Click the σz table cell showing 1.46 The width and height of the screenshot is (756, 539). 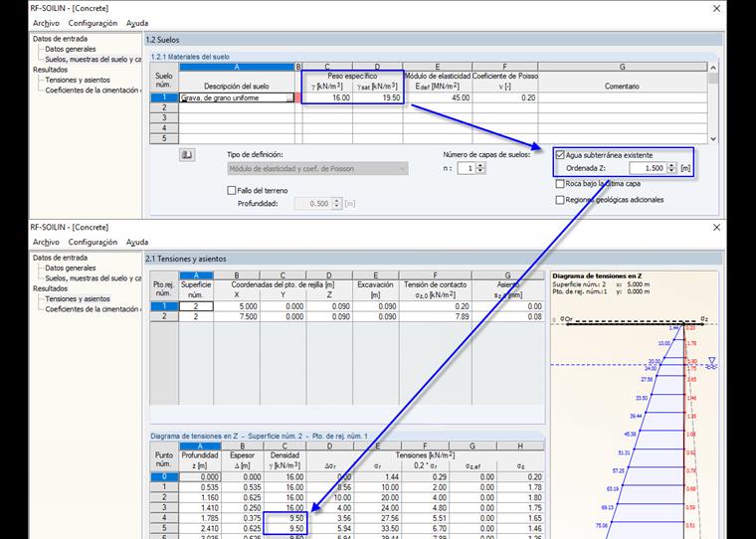[520, 528]
